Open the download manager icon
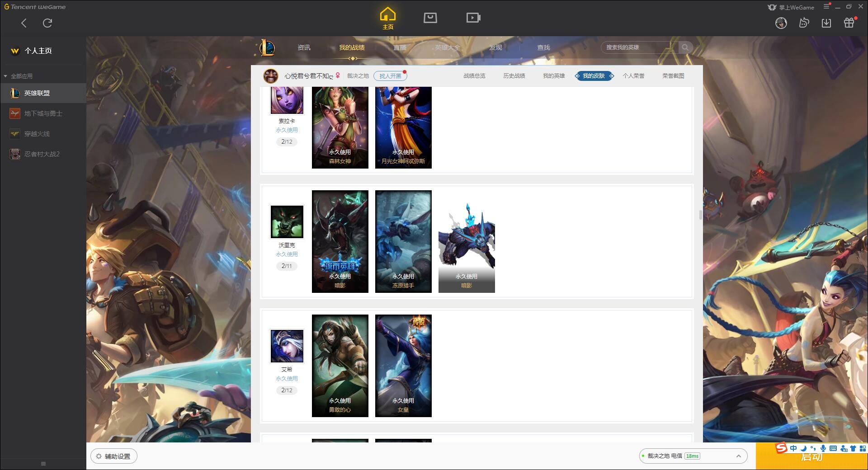The width and height of the screenshot is (868, 470). (826, 23)
